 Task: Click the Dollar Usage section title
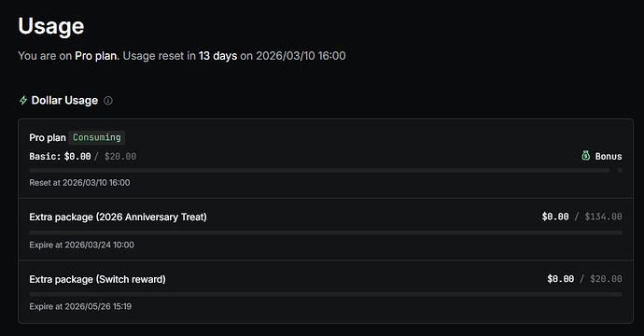click(x=64, y=101)
